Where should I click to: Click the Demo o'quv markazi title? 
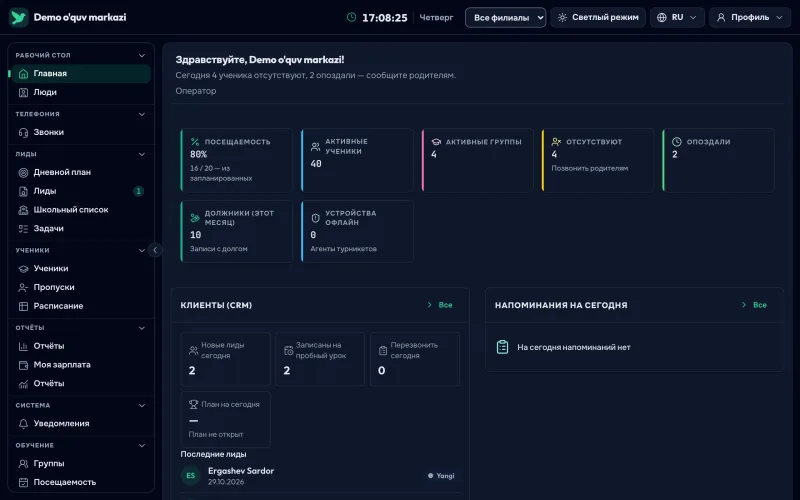80,17
